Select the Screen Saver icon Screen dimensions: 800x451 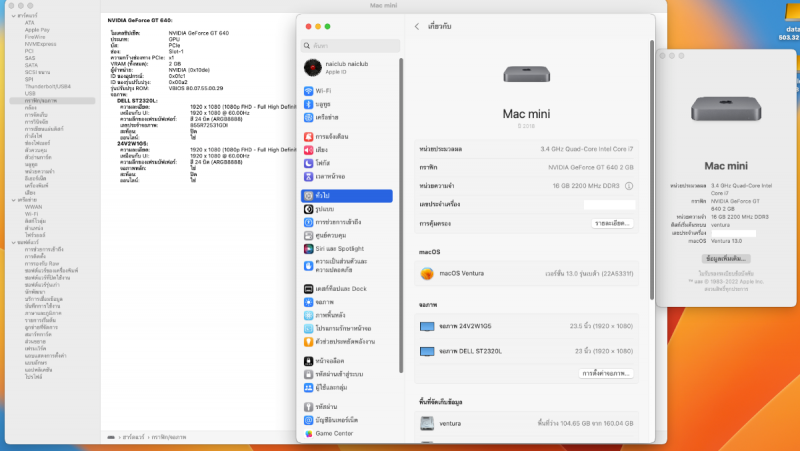click(x=308, y=329)
